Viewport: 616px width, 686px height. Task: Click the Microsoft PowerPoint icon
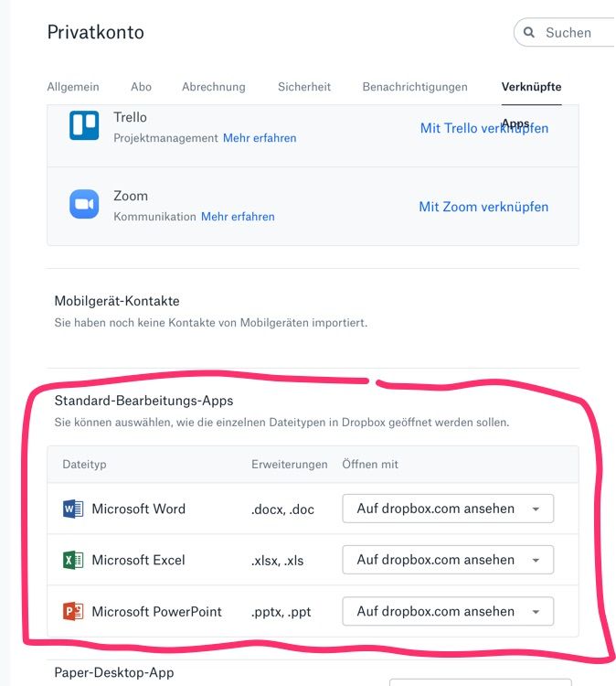pyautogui.click(x=73, y=611)
